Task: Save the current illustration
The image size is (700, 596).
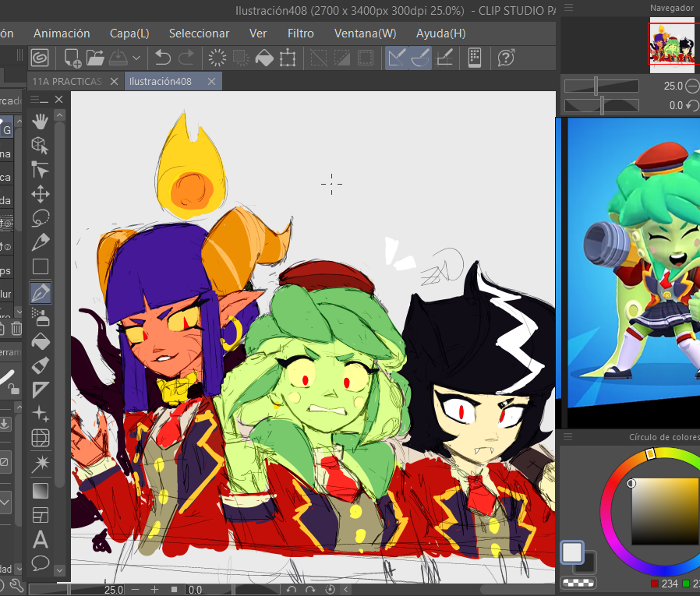Action: [118, 58]
